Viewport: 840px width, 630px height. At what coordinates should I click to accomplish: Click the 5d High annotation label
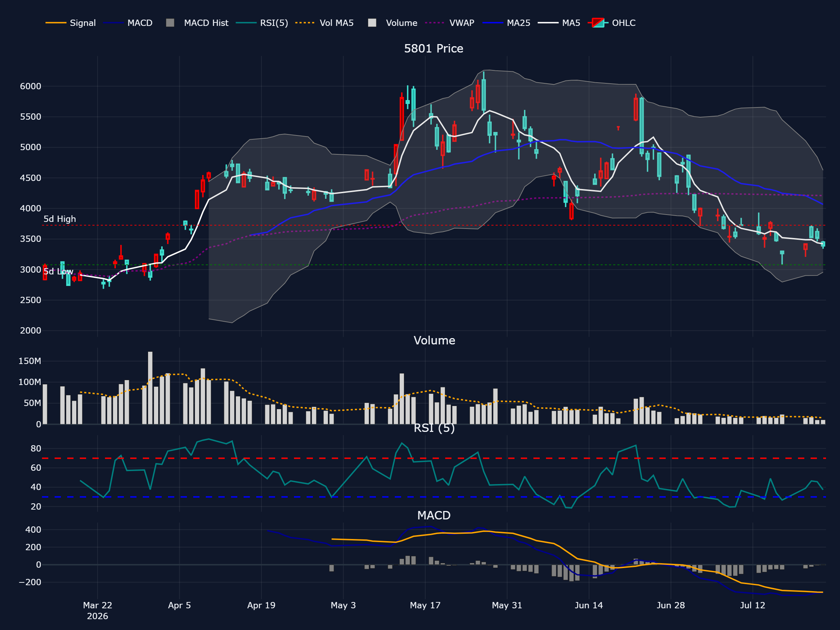pos(59,219)
